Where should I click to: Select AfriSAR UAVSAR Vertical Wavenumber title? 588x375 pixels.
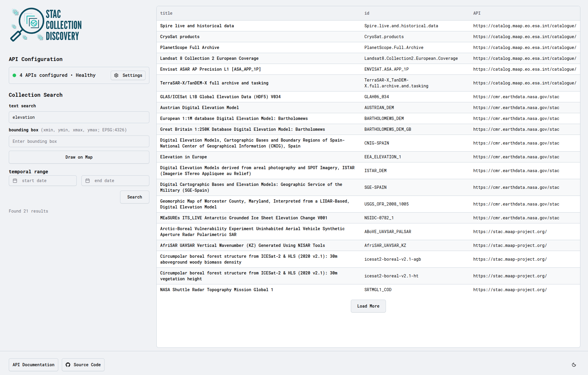point(242,245)
